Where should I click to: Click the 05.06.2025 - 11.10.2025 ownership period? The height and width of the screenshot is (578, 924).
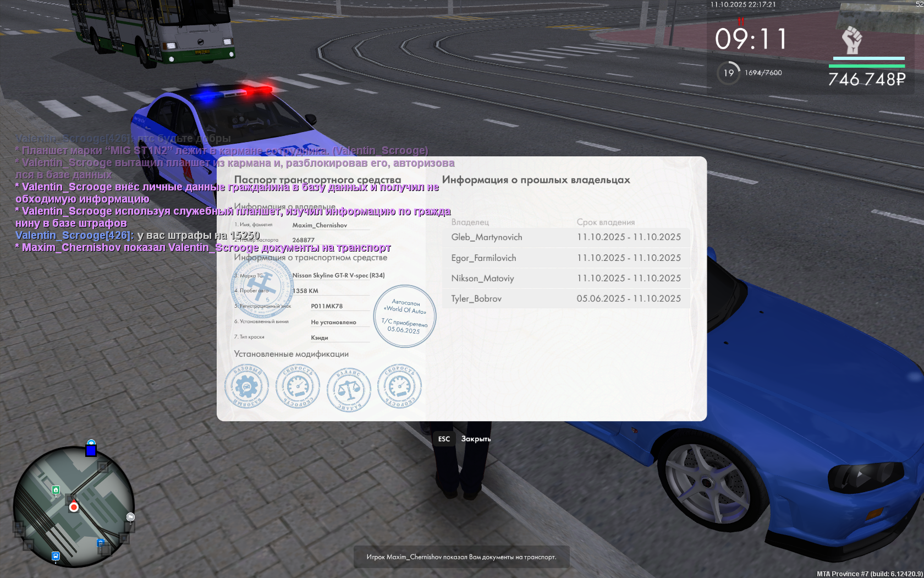[629, 298]
